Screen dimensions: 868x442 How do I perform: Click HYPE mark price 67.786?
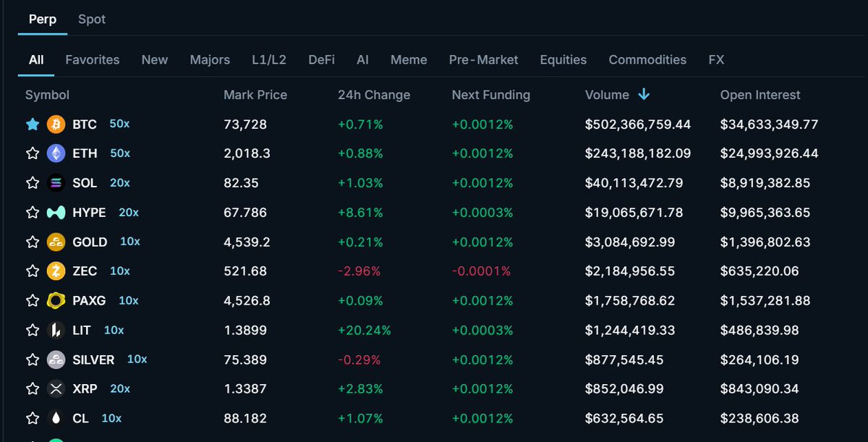[245, 213]
